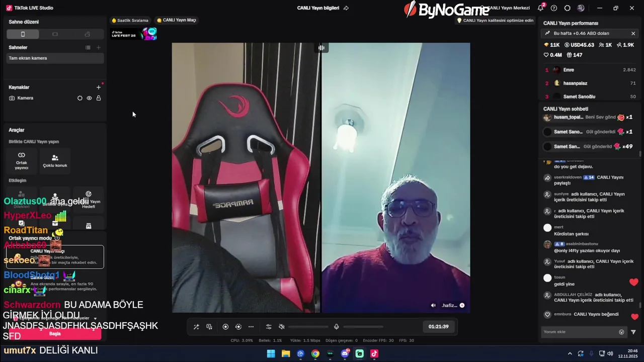Toggle the Kamera source lock

click(x=99, y=98)
